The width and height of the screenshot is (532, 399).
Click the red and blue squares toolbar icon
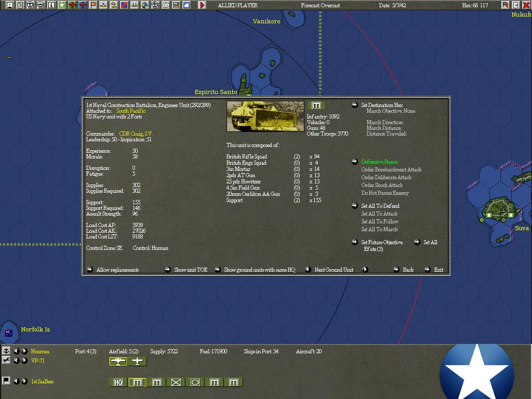tap(124, 5)
